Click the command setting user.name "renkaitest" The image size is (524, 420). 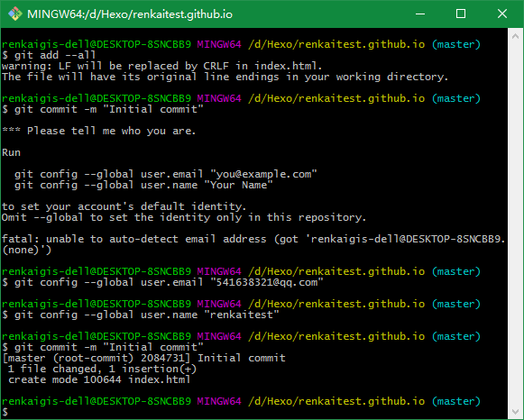pos(141,315)
